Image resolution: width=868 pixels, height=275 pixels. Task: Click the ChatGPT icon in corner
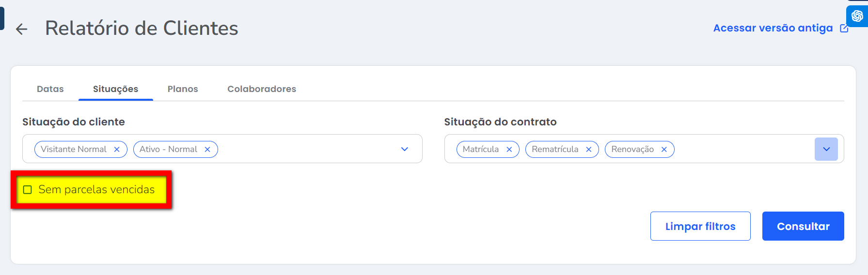pos(857,16)
